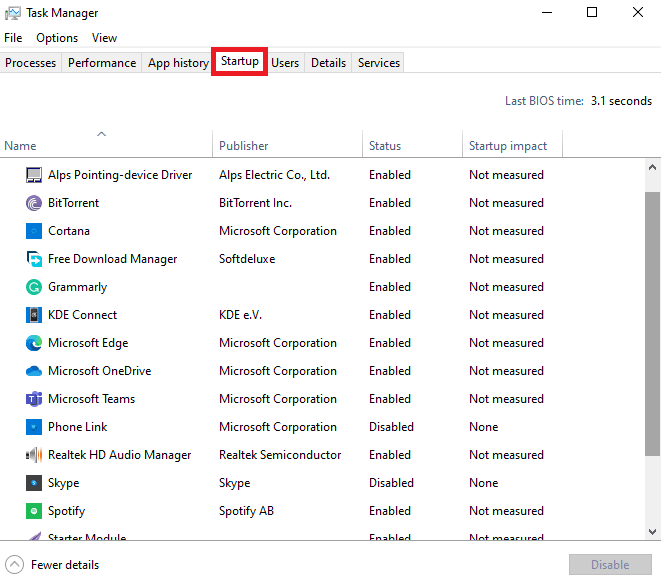661x585 pixels.
Task: Click the Spotify app icon
Action: tap(34, 511)
